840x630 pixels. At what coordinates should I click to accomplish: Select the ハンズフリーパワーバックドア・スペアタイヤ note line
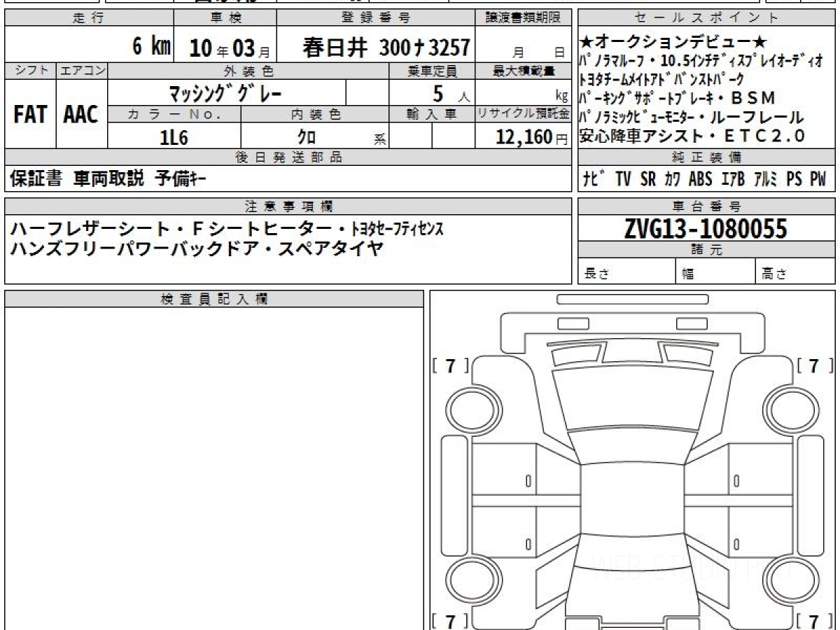[x=197, y=248]
